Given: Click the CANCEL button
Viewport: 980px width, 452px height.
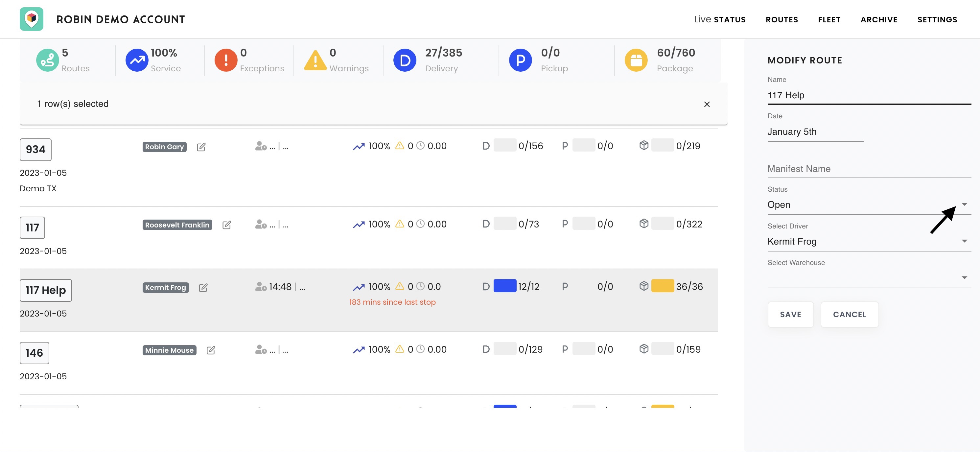Looking at the screenshot, I should tap(850, 314).
